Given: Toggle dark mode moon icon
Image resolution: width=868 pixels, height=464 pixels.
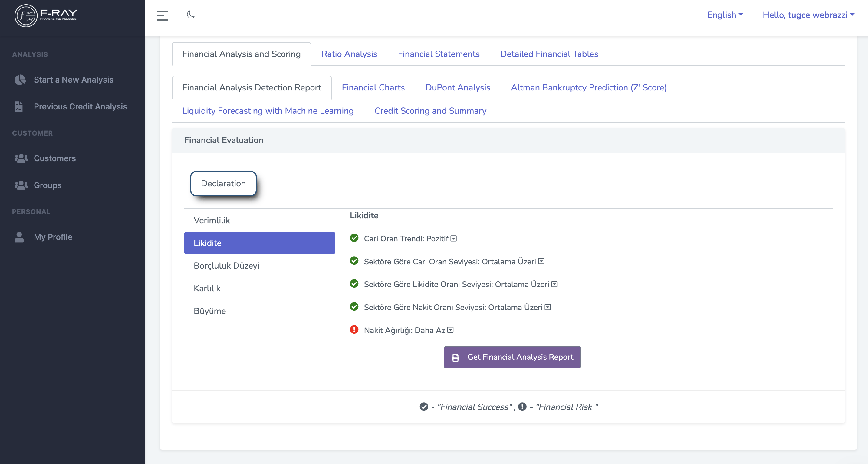Looking at the screenshot, I should (191, 15).
